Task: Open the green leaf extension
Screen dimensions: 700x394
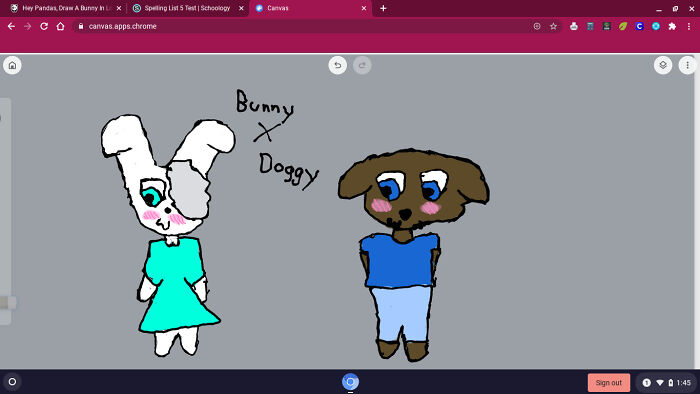Action: tap(623, 26)
